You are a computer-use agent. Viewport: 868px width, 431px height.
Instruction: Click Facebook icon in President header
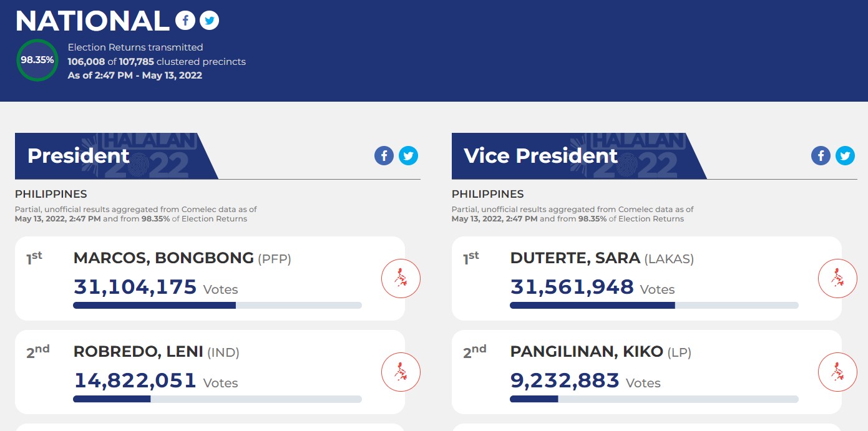[x=384, y=155]
